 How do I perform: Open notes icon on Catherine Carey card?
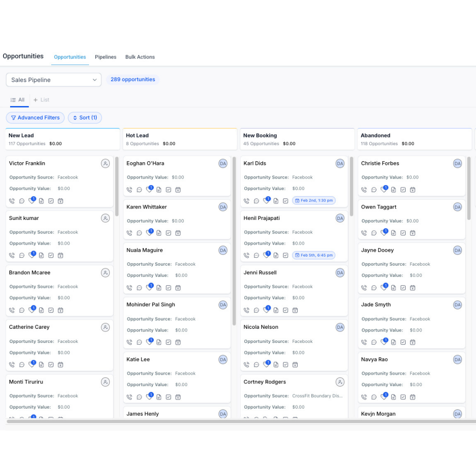coord(41,364)
